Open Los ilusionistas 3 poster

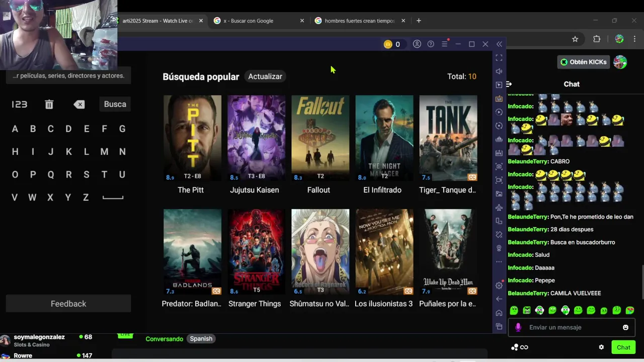384,252
